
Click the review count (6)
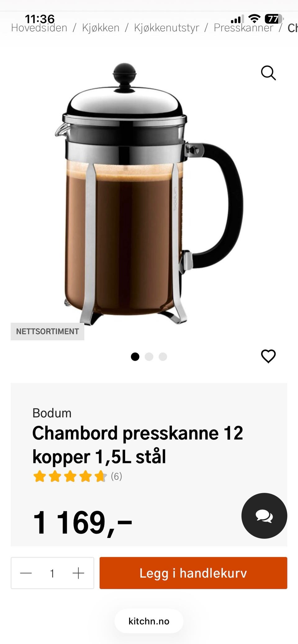(x=116, y=476)
